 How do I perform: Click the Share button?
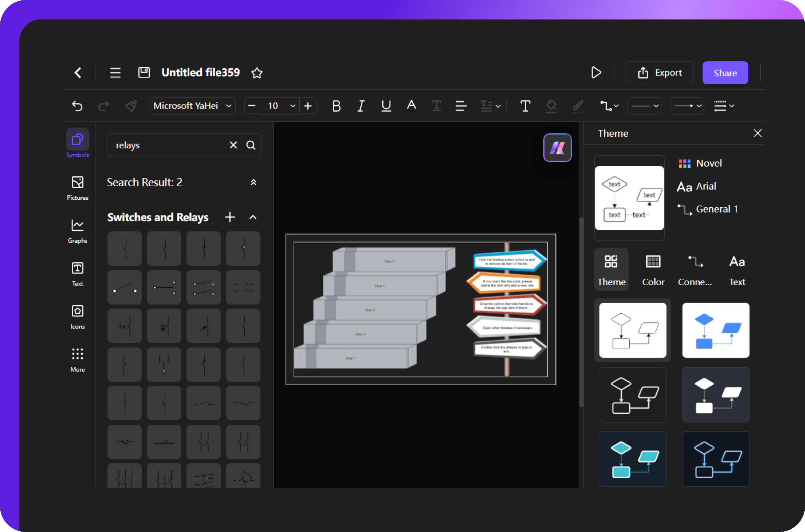tap(725, 72)
